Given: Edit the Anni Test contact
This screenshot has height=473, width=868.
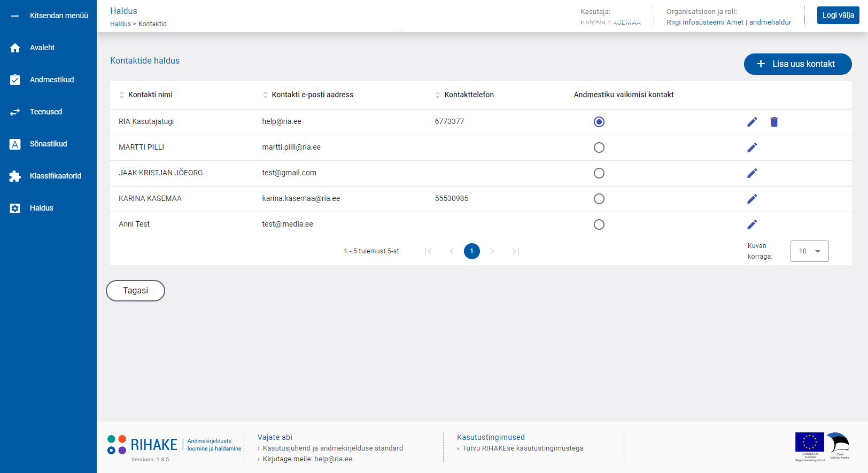Looking at the screenshot, I should click(752, 224).
